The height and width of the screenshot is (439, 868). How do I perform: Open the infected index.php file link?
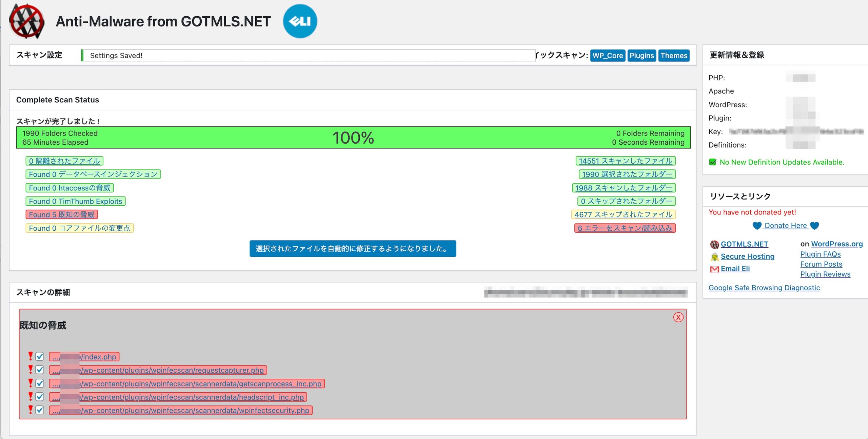[x=84, y=357]
